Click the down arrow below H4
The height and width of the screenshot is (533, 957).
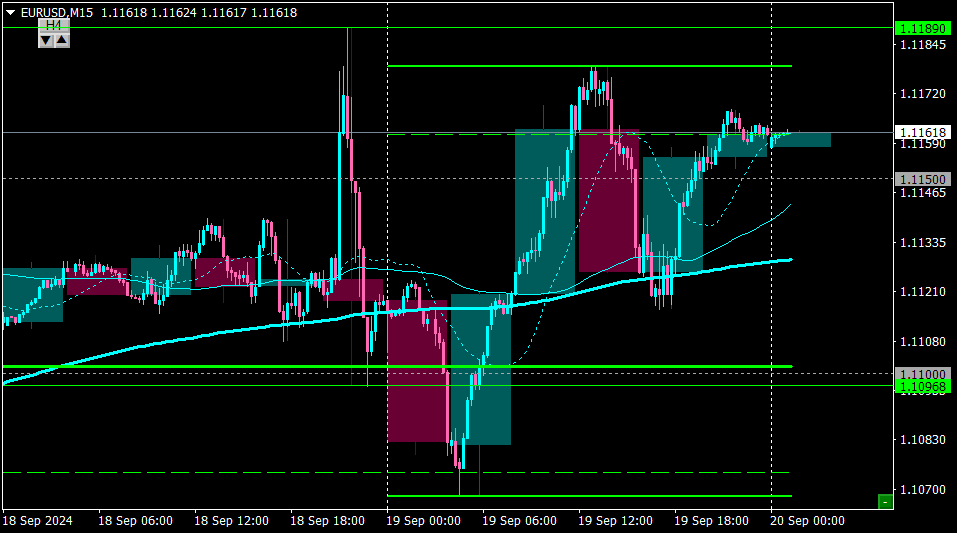click(46, 40)
